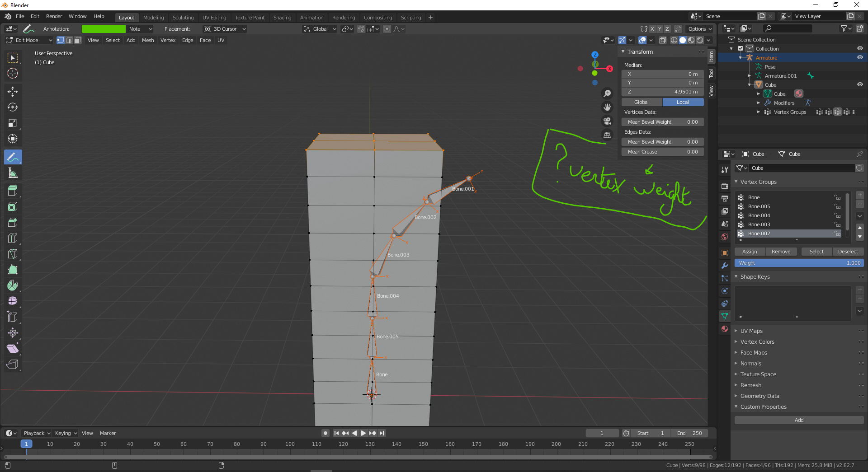This screenshot has height=472, width=868.
Task: Open Global transform orientation dropdown
Action: click(320, 29)
